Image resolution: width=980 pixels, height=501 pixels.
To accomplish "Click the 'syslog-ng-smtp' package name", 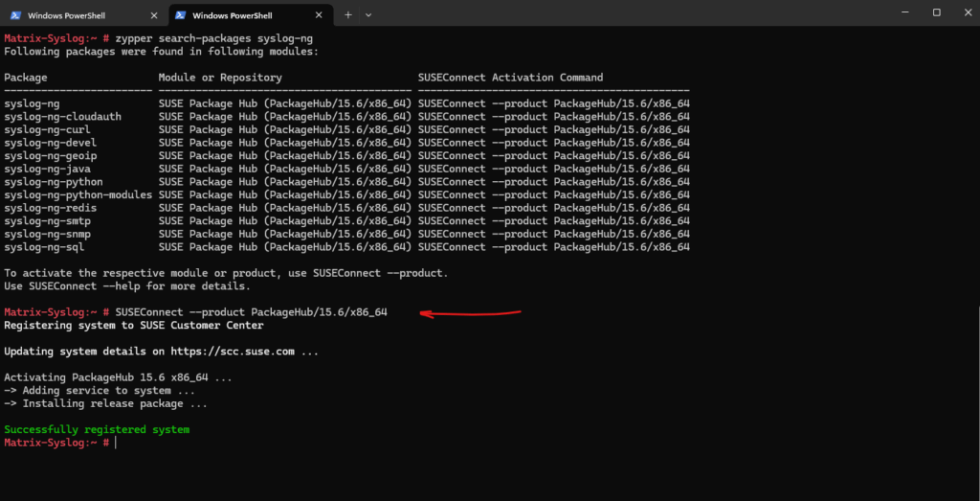I will click(47, 220).
